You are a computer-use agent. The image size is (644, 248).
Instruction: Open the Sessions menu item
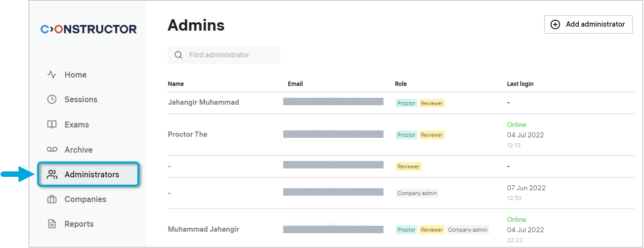(81, 99)
